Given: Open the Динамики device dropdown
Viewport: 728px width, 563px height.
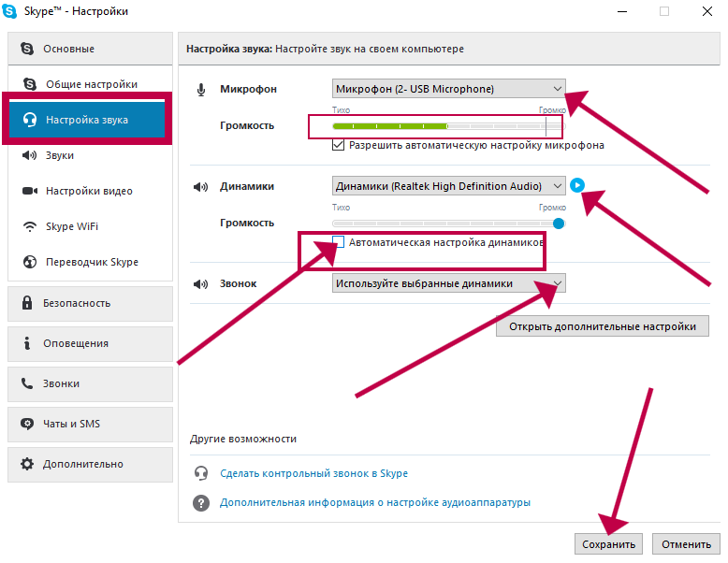Looking at the screenshot, I should [x=449, y=186].
